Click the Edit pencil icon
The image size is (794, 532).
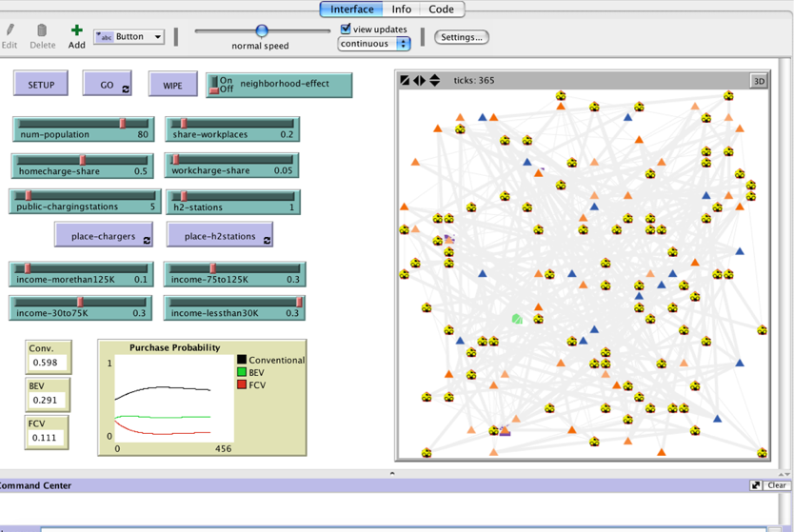point(10,31)
